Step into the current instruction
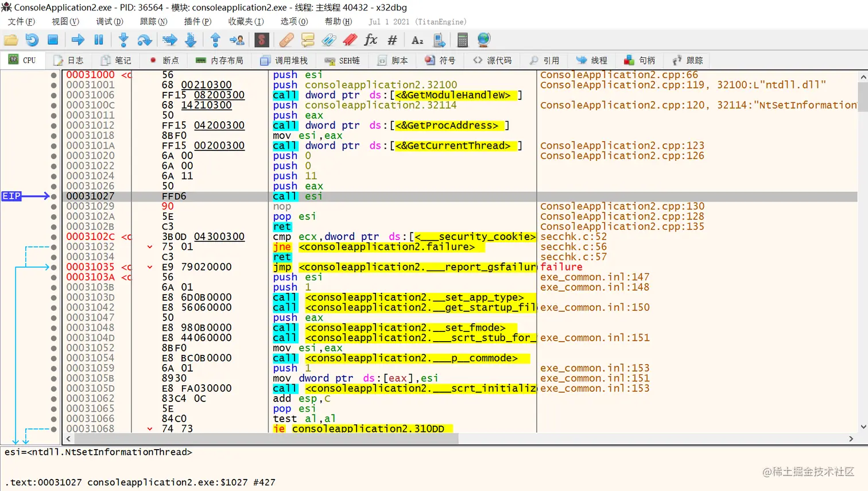Viewport: 868px width, 491px height. point(123,40)
